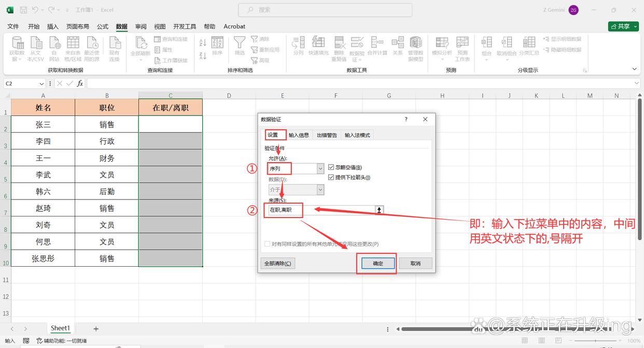The height and width of the screenshot is (348, 644).
Task: Sort descending with the Z-A icon
Action: 203,55
